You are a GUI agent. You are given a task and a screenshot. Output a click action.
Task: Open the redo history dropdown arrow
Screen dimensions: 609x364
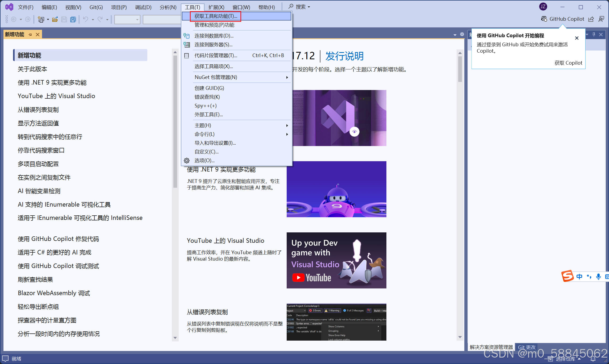coord(107,19)
